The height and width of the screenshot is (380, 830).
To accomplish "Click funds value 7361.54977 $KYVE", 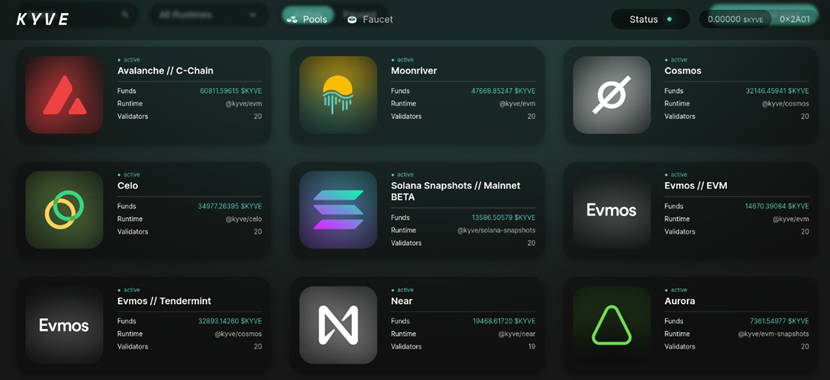I will click(x=779, y=321).
